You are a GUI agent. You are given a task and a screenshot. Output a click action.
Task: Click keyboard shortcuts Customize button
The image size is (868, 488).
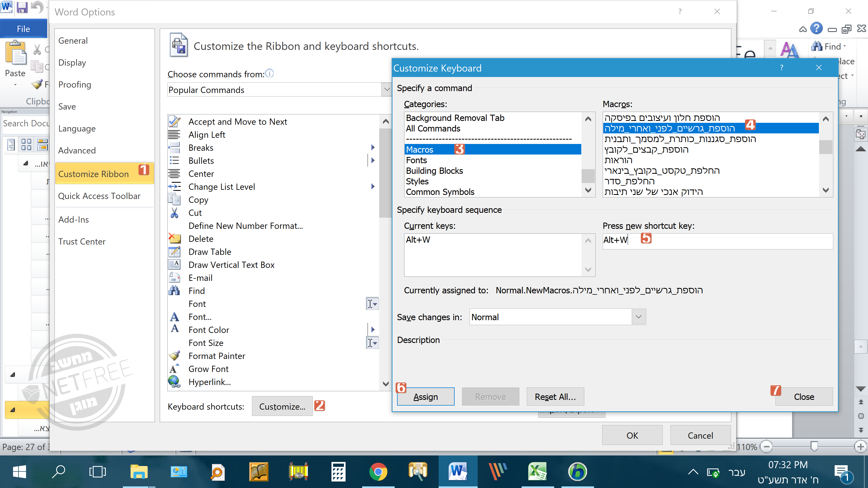click(x=282, y=406)
